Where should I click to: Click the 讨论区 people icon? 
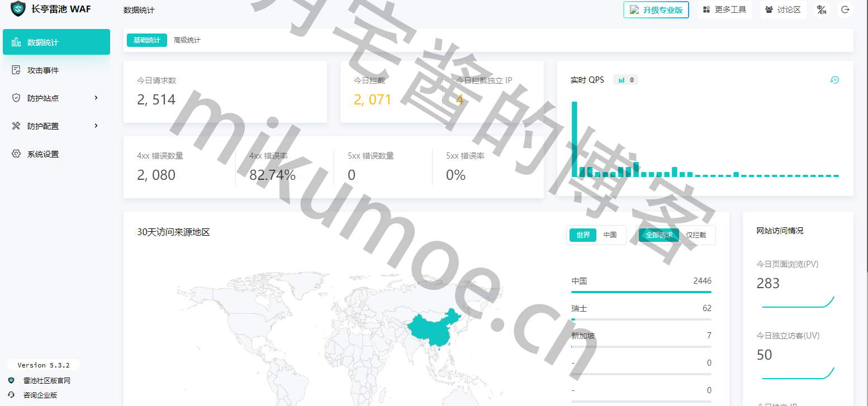tap(769, 9)
